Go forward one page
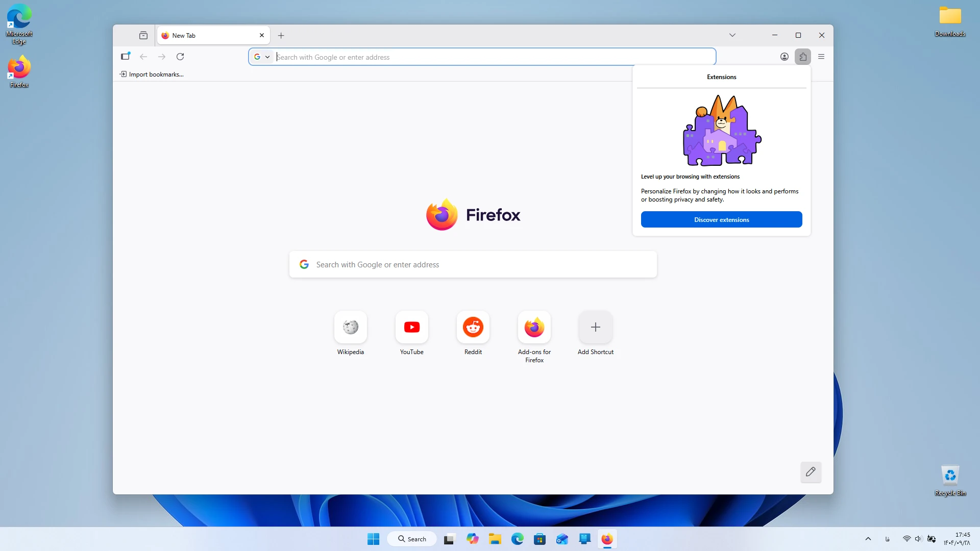The height and width of the screenshot is (551, 980). point(162,57)
